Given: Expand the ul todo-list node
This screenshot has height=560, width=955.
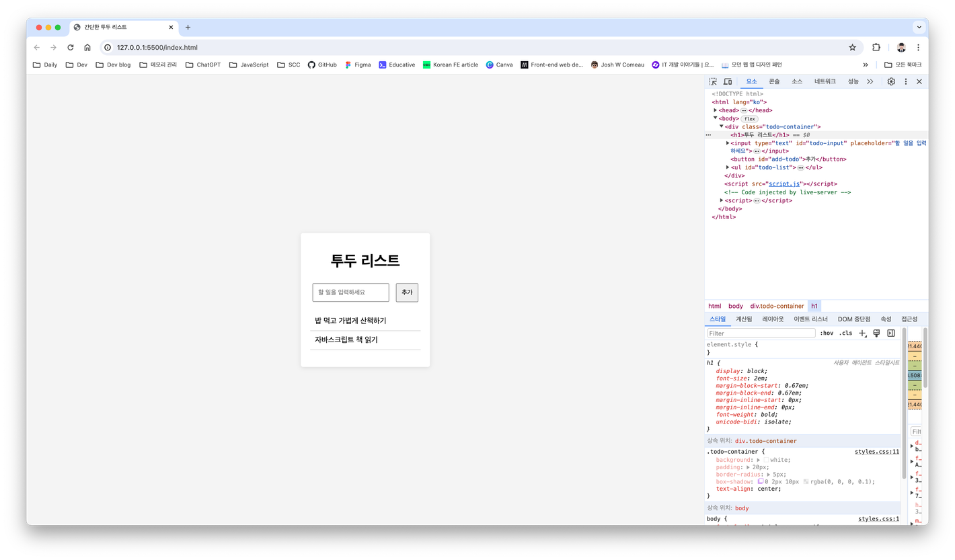Looking at the screenshot, I should click(x=728, y=167).
